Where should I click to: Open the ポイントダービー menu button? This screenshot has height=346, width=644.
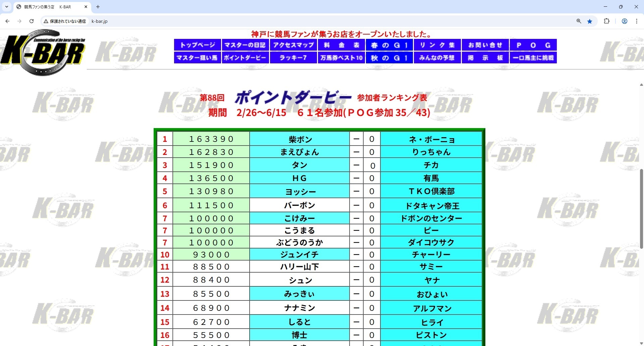(245, 58)
